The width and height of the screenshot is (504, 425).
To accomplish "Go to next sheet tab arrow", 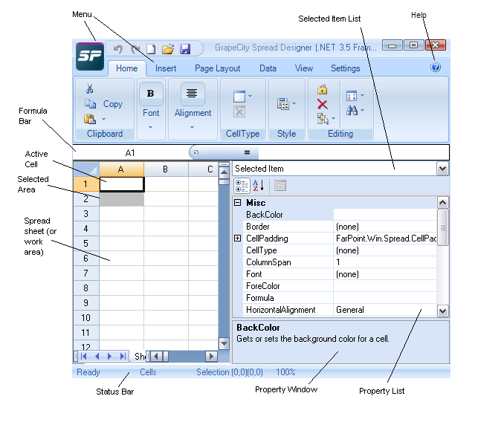I will click(x=109, y=356).
